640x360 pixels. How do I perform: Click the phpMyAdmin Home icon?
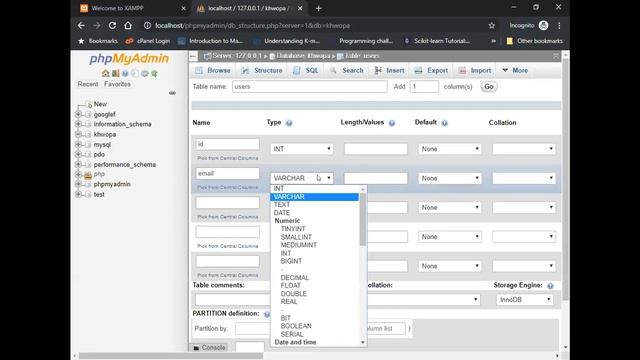click(x=105, y=73)
